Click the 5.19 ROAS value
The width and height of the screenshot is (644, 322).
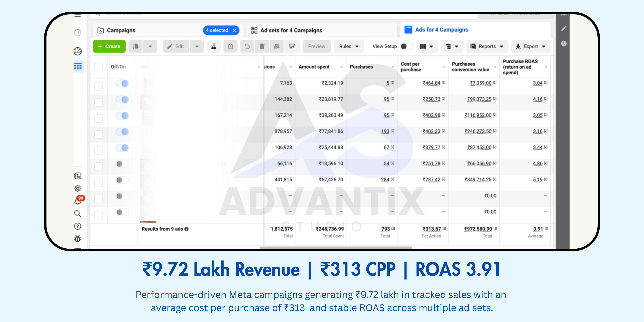click(x=538, y=180)
